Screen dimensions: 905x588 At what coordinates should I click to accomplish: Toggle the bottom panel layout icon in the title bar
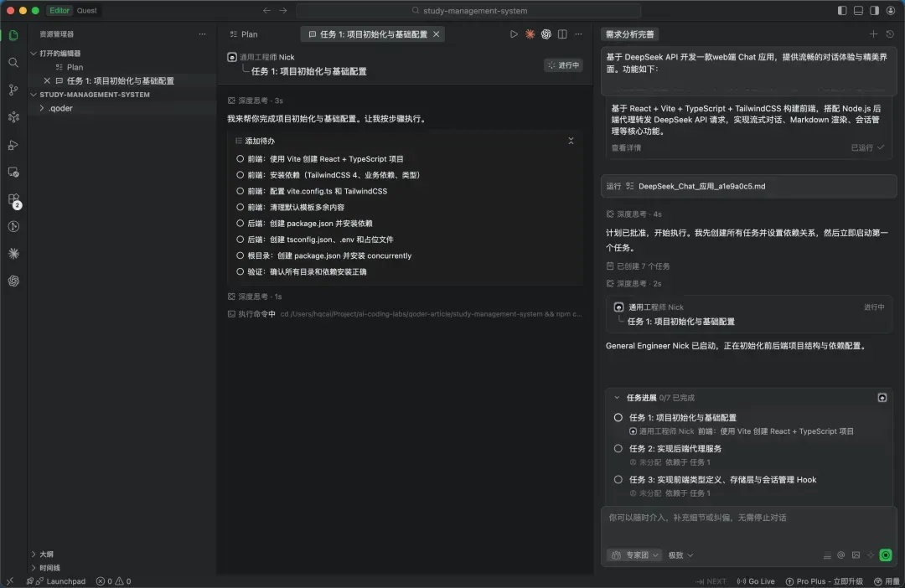click(x=858, y=10)
